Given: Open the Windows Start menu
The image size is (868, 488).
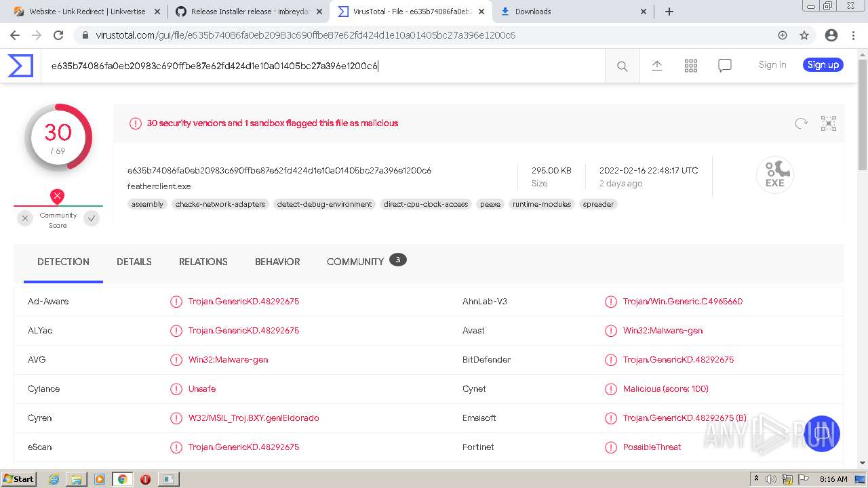Looking at the screenshot, I should (x=19, y=479).
